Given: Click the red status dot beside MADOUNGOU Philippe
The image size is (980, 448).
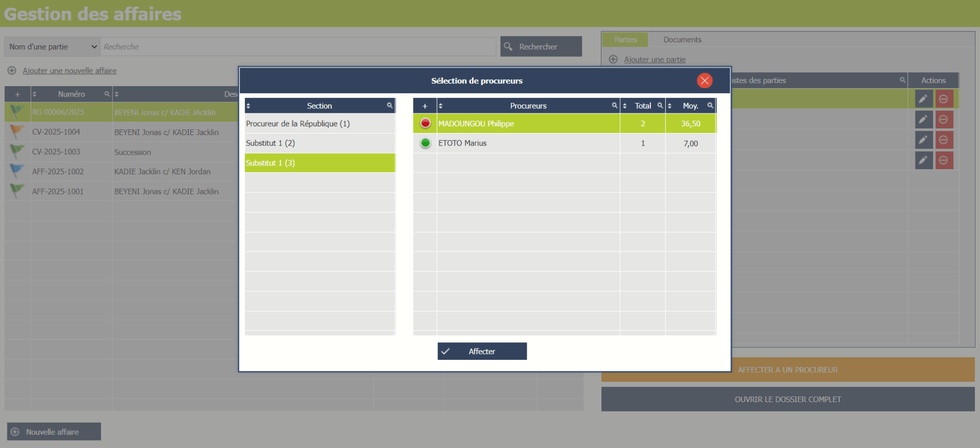Looking at the screenshot, I should click(x=425, y=123).
